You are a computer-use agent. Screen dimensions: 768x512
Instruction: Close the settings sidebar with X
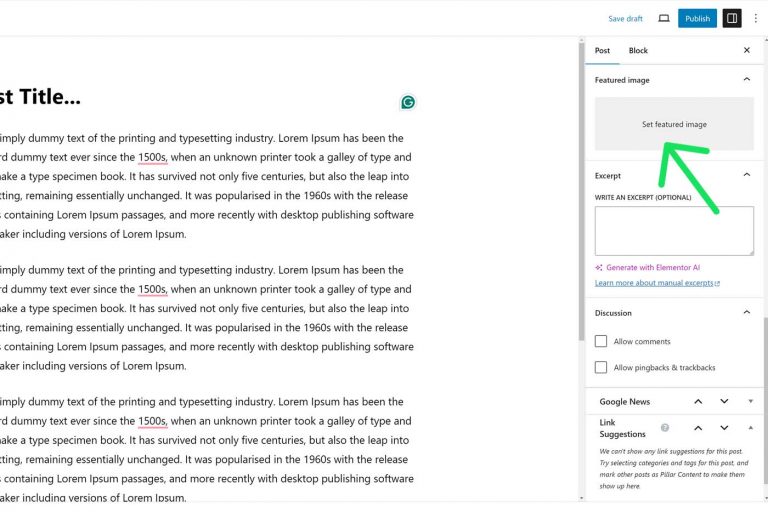click(746, 50)
